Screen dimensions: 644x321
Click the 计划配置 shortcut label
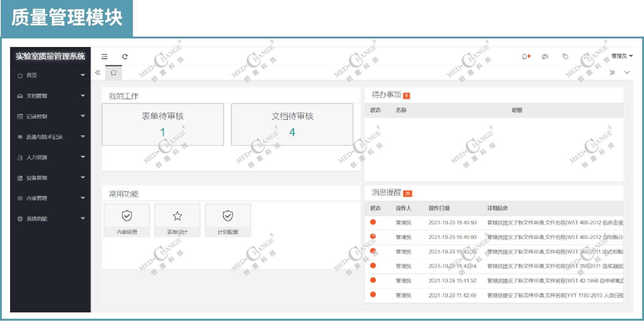coord(228,232)
